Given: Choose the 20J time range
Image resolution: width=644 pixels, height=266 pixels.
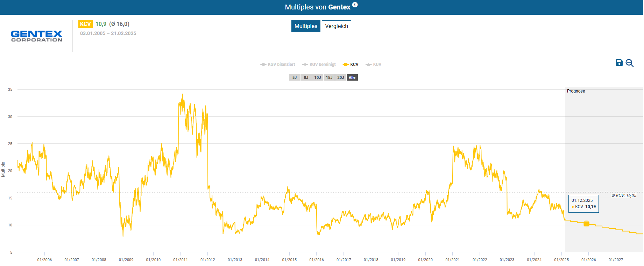Looking at the screenshot, I should tap(341, 77).
